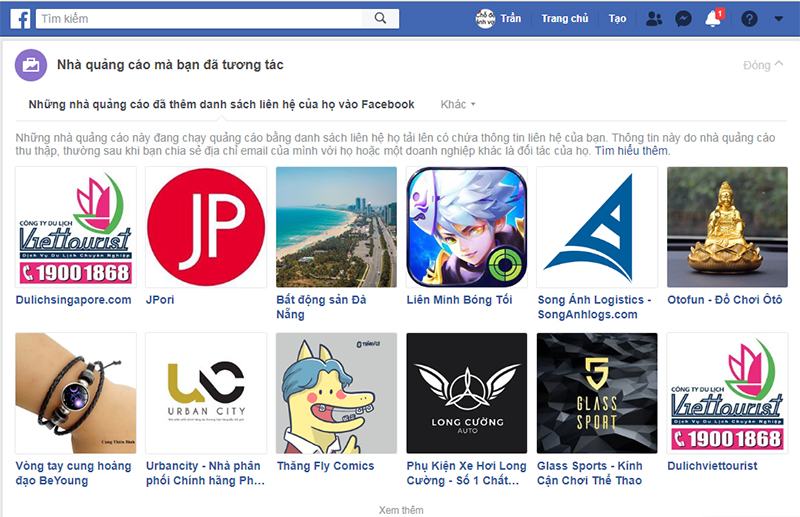Open Liên Minh Bóng Tối link
Viewport: 800px width, 517px height.
pos(459,300)
